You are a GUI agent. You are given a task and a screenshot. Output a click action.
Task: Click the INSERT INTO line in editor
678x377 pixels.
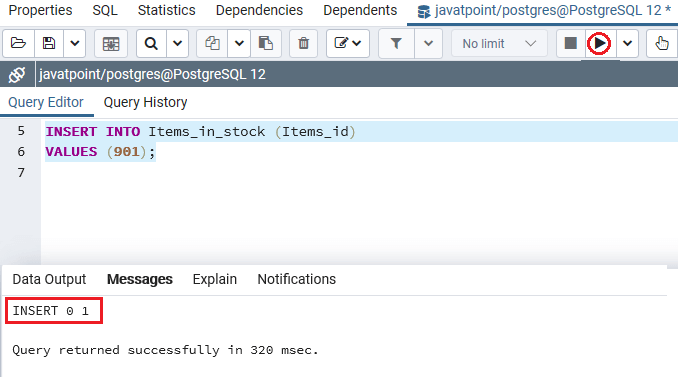point(201,131)
